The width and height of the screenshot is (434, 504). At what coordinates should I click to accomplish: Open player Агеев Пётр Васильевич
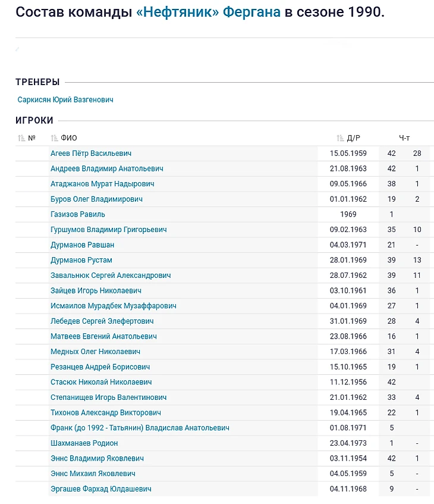point(91,154)
